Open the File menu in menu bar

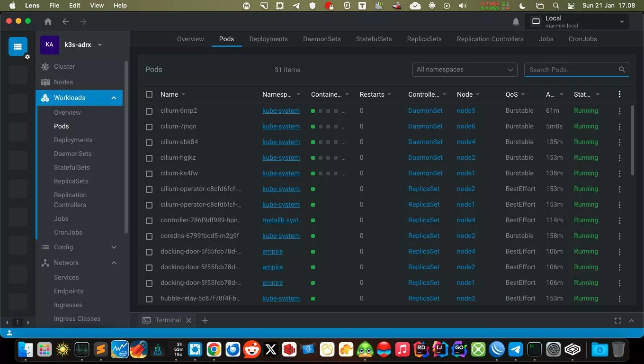54,6
